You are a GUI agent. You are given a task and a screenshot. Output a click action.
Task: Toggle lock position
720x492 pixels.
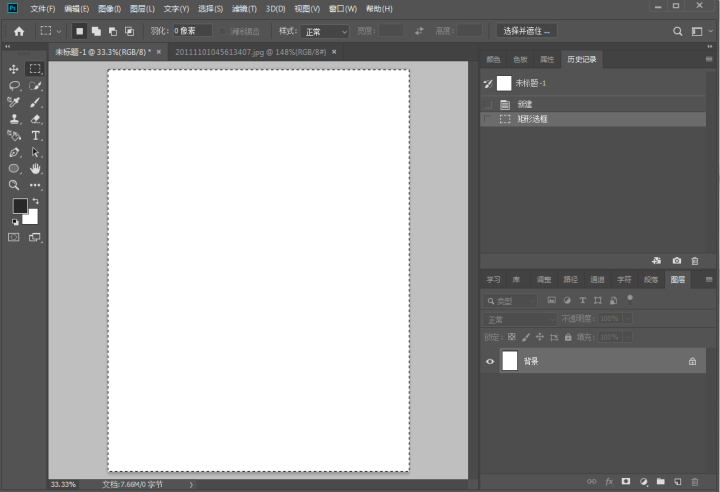click(x=540, y=337)
